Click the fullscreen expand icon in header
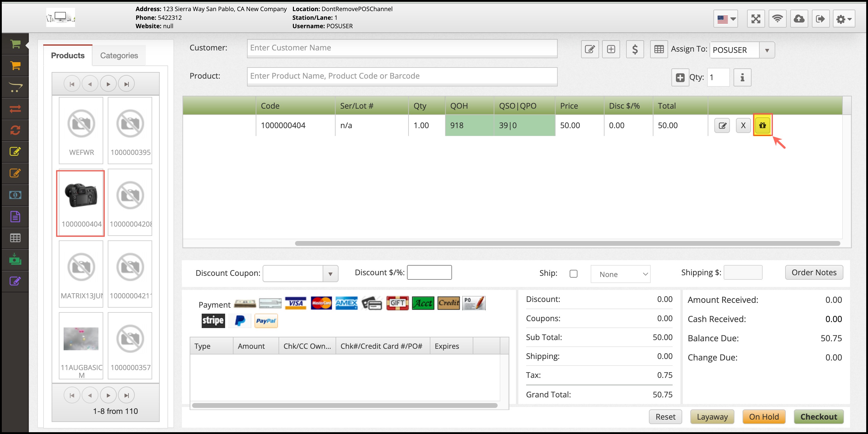Image resolution: width=868 pixels, height=434 pixels. [756, 19]
